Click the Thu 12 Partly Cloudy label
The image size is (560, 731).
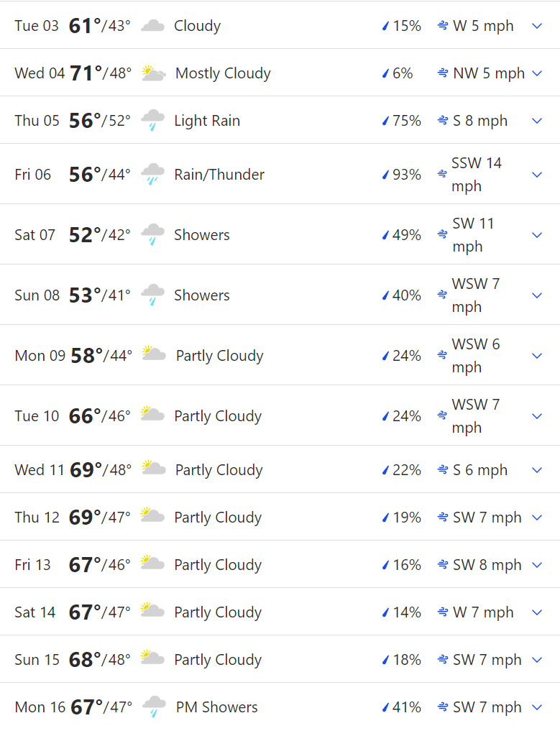(x=218, y=517)
